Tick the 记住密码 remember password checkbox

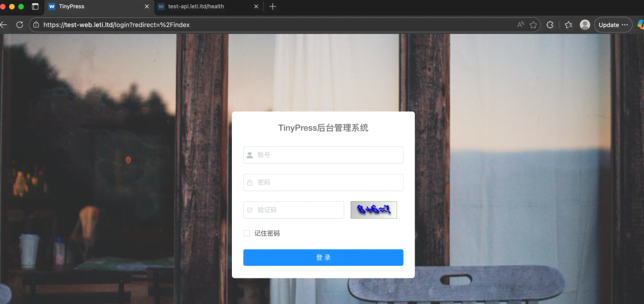(x=247, y=234)
